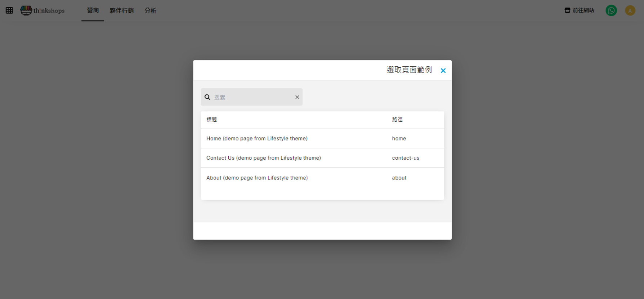Choose the Contact Us demo page template
This screenshot has width=644, height=299.
click(263, 158)
